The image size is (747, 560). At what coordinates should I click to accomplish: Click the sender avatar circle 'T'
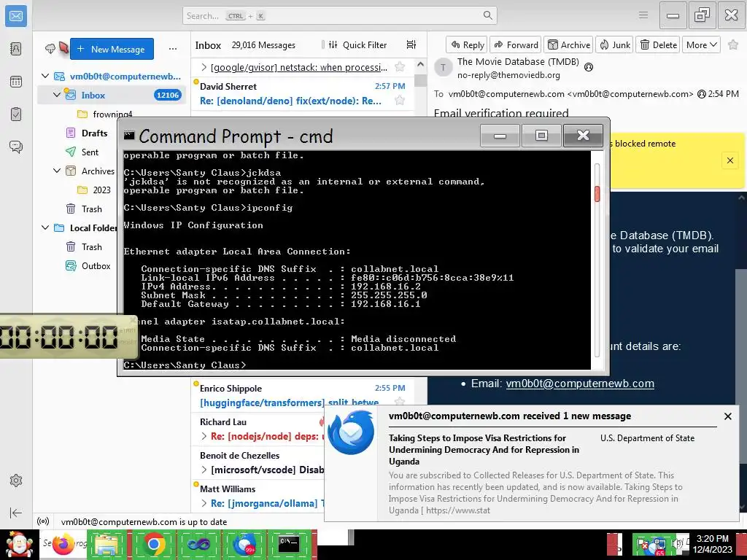point(443,68)
